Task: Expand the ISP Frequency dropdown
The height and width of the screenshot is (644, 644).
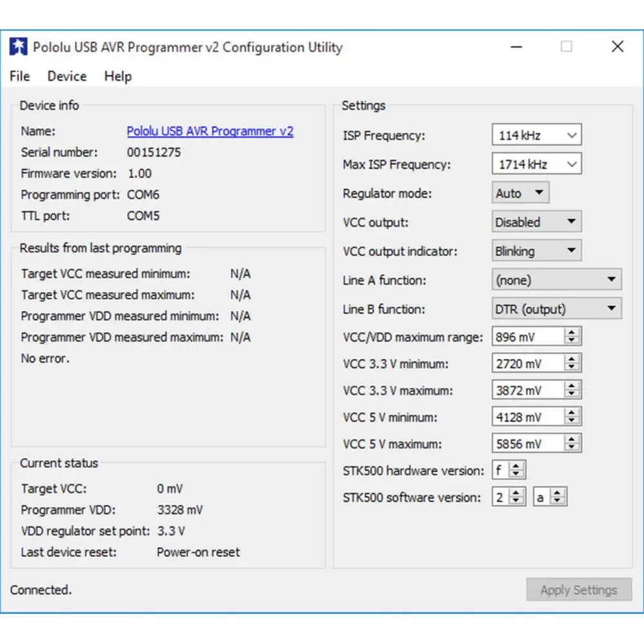Action: coord(536,135)
